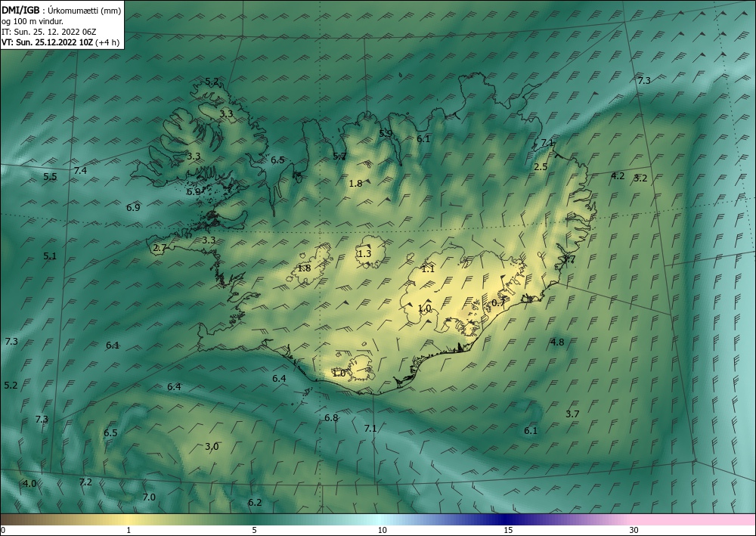
Task: Click the 7.4 value next to 5.5
Action: pos(81,170)
